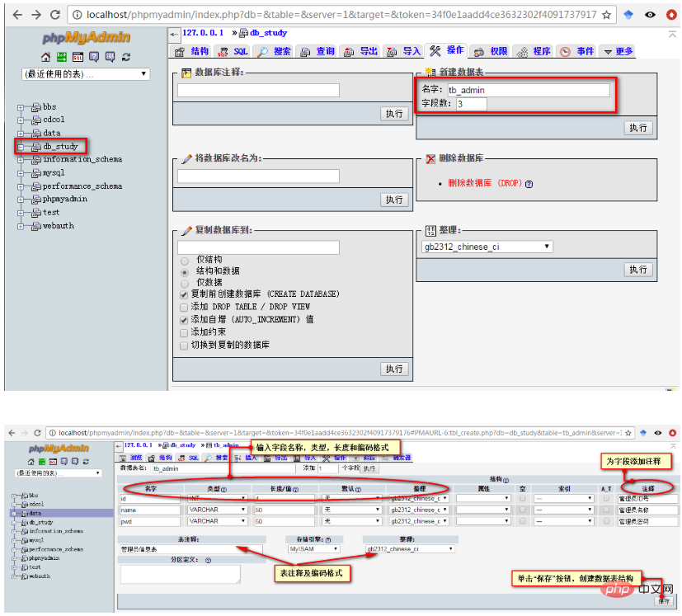Image resolution: width=682 pixels, height=616 pixels.
Task: Click the 保存 button in lower window
Action: click(x=664, y=601)
